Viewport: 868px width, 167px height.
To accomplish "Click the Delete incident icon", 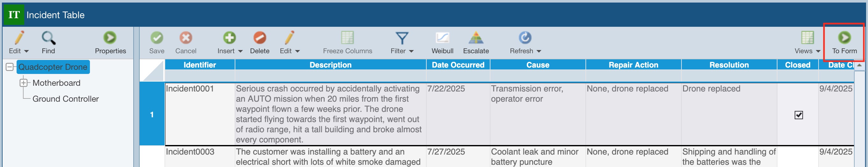I will (260, 38).
